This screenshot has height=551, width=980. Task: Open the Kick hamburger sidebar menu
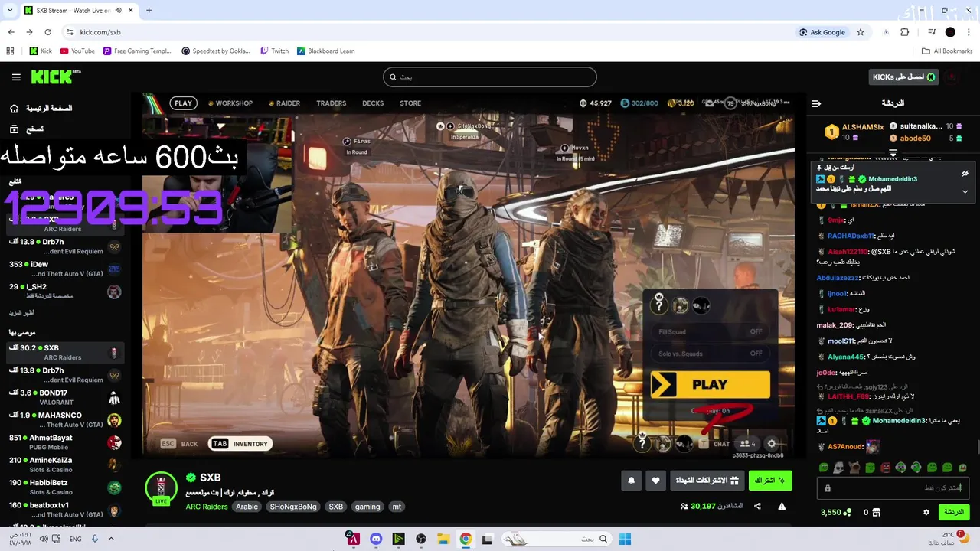pyautogui.click(x=16, y=77)
